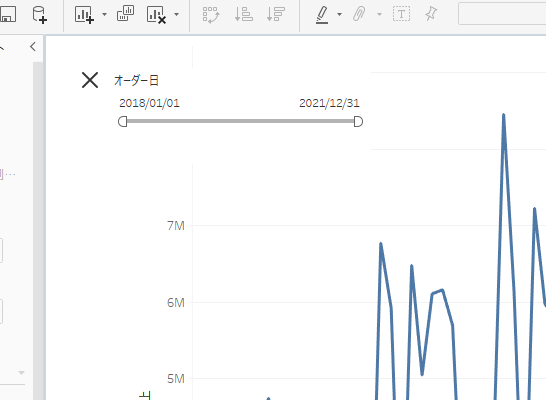The image size is (546, 400).
Task: Sort descending icon
Action: tap(276, 15)
